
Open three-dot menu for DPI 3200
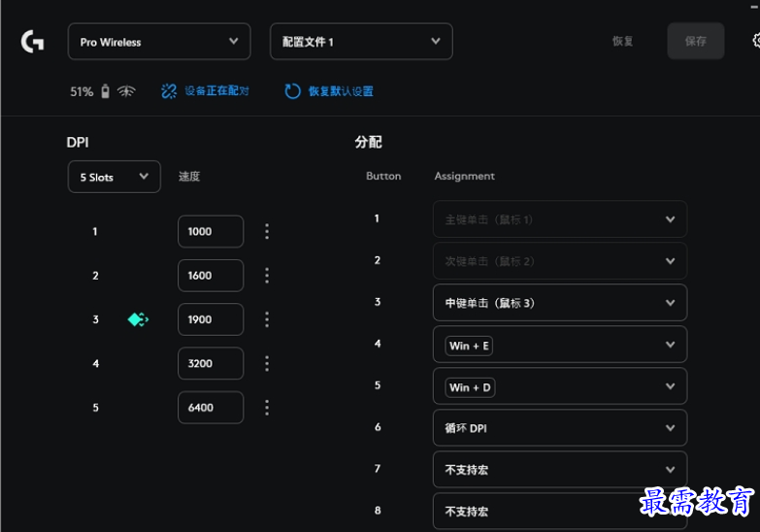[267, 364]
